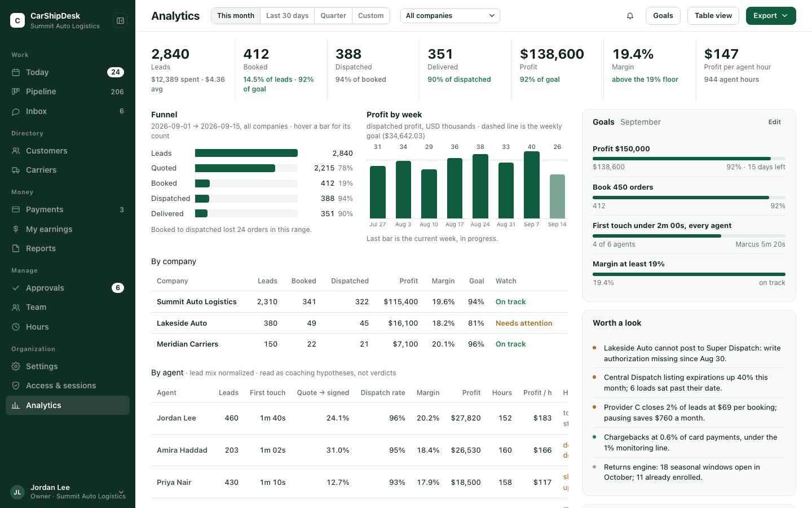This screenshot has width=812, height=508.
Task: Click the Book 450 orders progress bar
Action: pyautogui.click(x=689, y=198)
